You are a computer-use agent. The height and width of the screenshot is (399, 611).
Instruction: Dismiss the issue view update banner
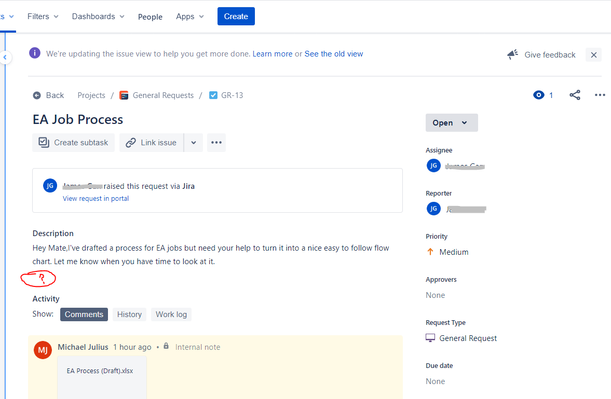593,55
